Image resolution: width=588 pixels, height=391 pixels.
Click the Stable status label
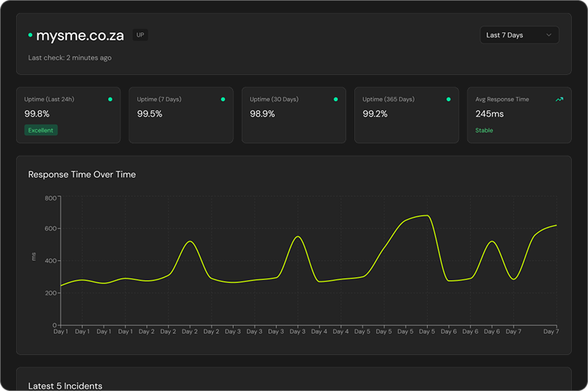coord(484,131)
